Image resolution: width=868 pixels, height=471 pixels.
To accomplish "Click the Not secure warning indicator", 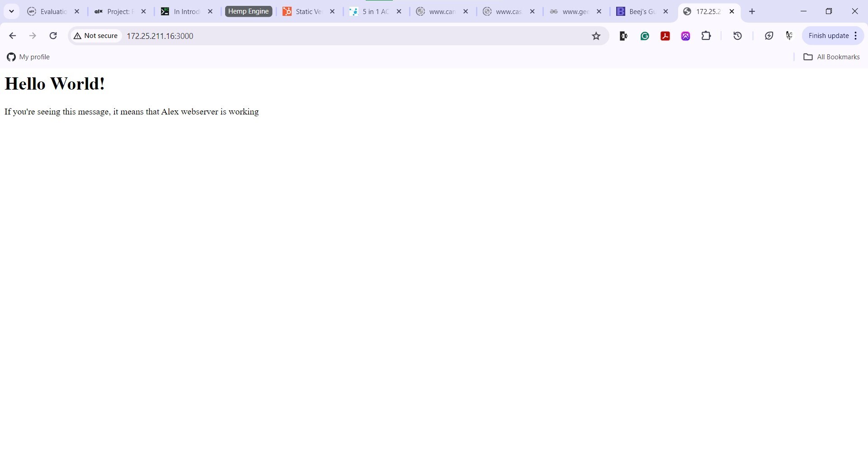I will click(x=95, y=35).
